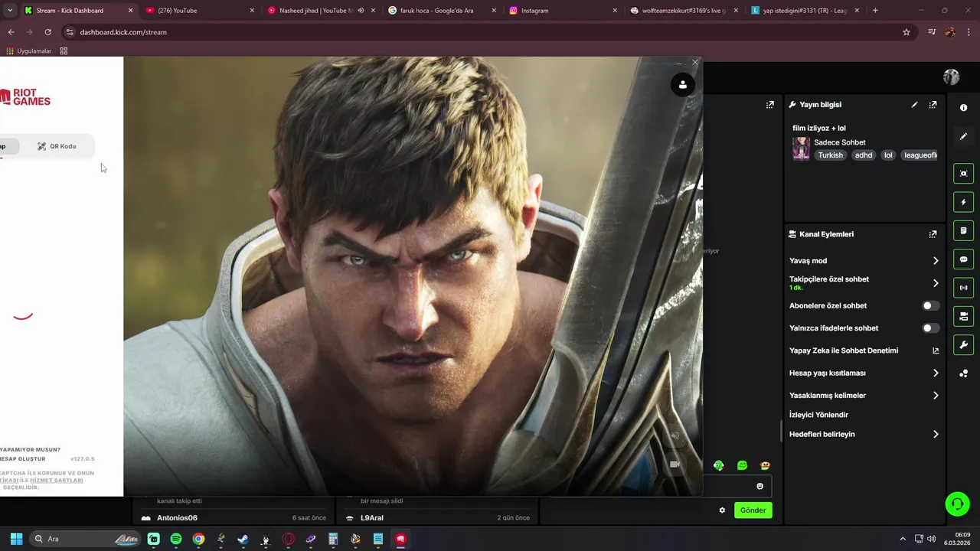The height and width of the screenshot is (551, 980).
Task: Open Spotify from the taskbar
Action: [x=176, y=539]
